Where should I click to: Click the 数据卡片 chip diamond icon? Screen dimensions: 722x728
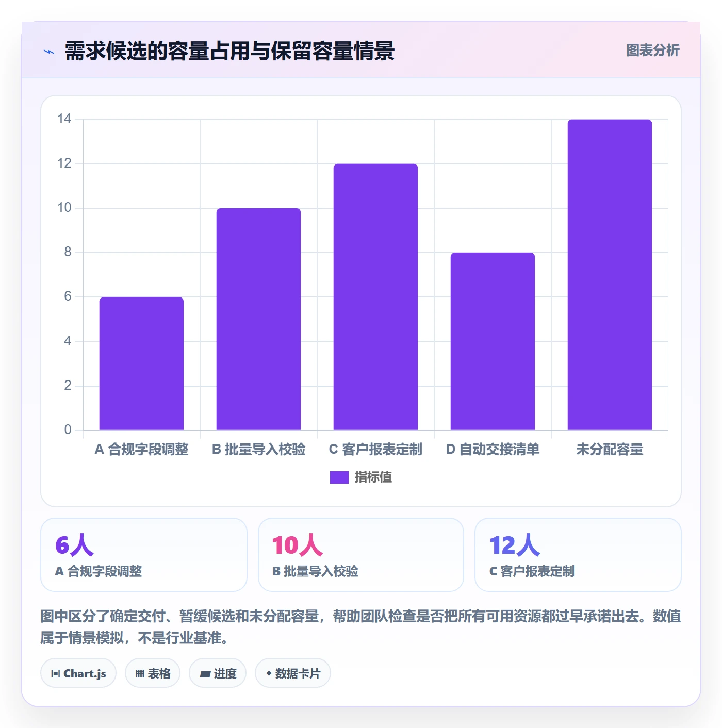pos(269,673)
